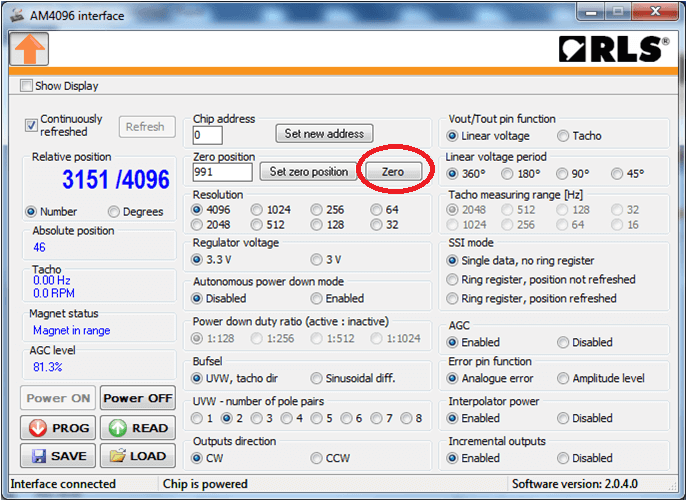Click the 3151 /4096 relative position value
The height and width of the screenshot is (501, 687).
click(x=116, y=179)
